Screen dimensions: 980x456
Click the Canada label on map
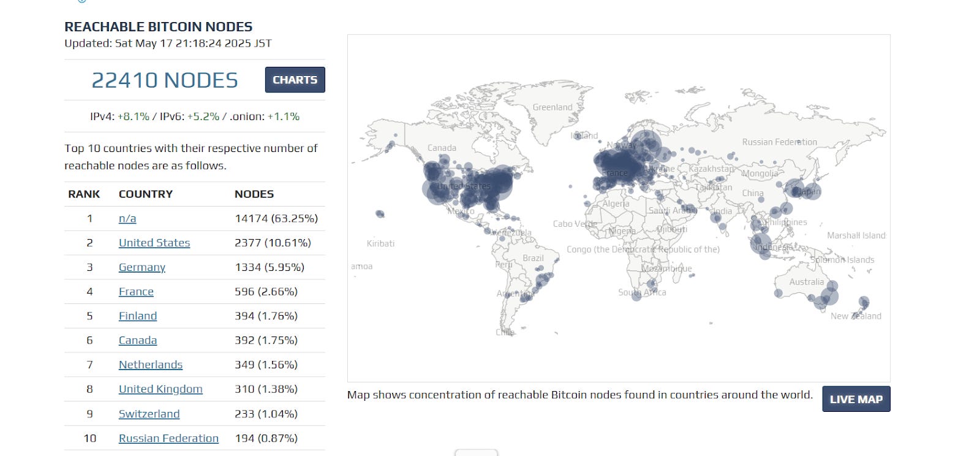[442, 148]
